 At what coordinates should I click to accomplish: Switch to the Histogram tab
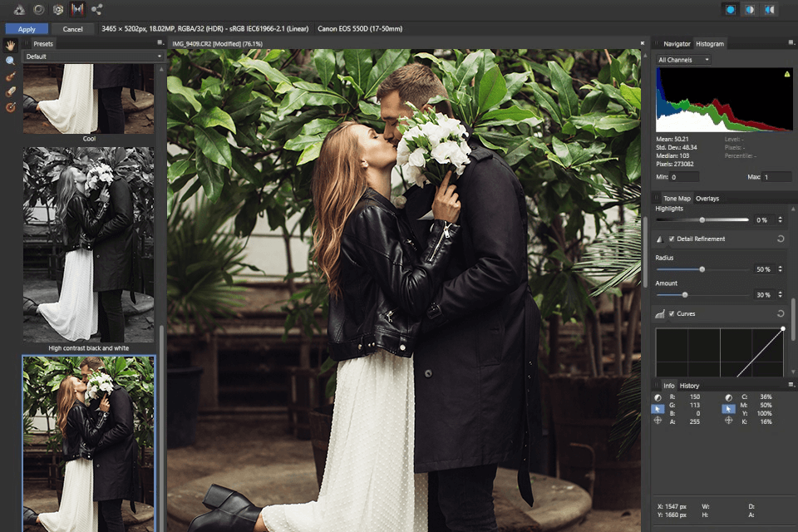click(710, 44)
